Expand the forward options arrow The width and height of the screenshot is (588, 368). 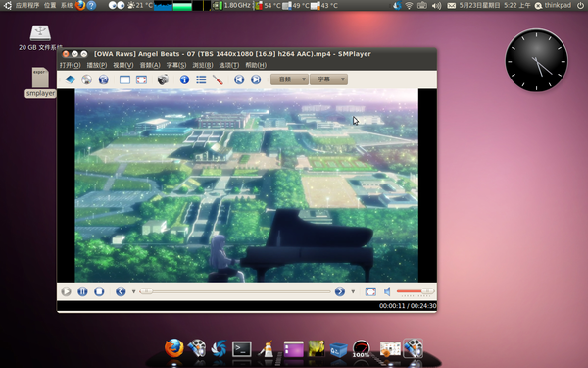(353, 291)
